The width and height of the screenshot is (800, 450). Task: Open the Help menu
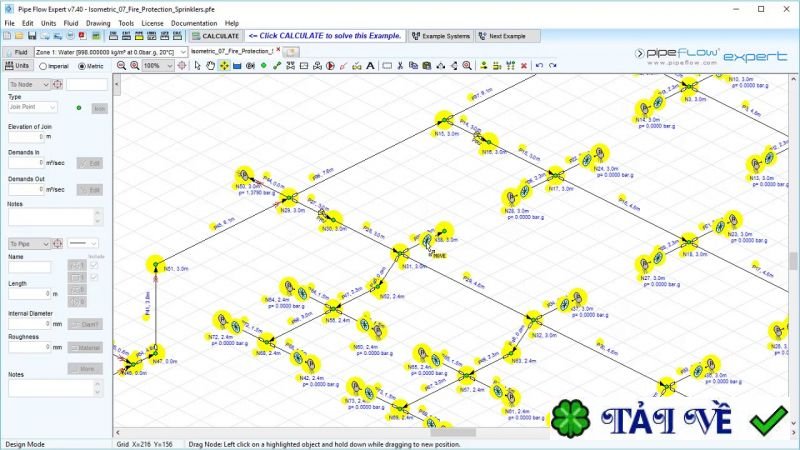232,23
